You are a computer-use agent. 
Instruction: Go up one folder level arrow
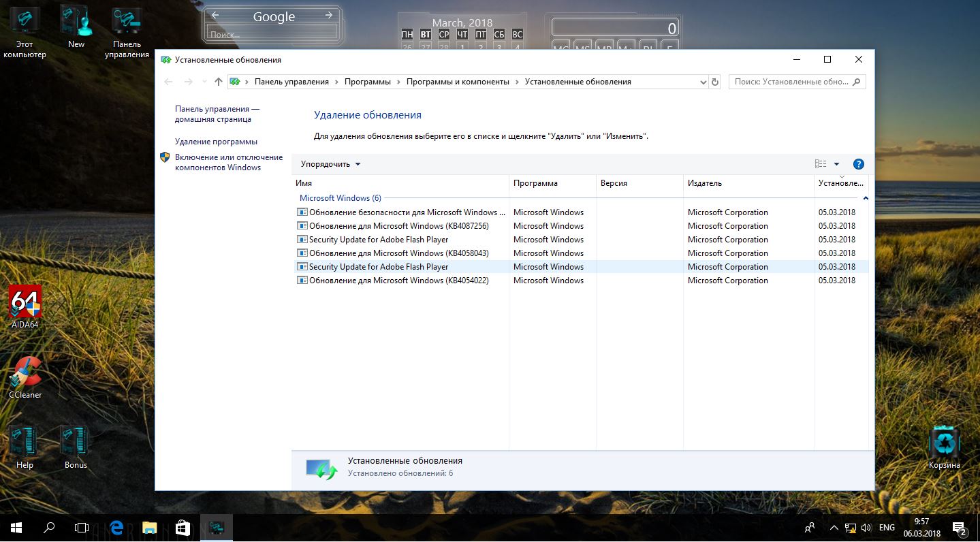point(218,82)
